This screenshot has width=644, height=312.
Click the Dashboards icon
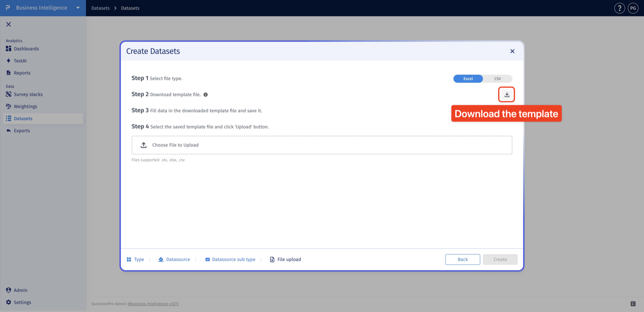(x=8, y=49)
